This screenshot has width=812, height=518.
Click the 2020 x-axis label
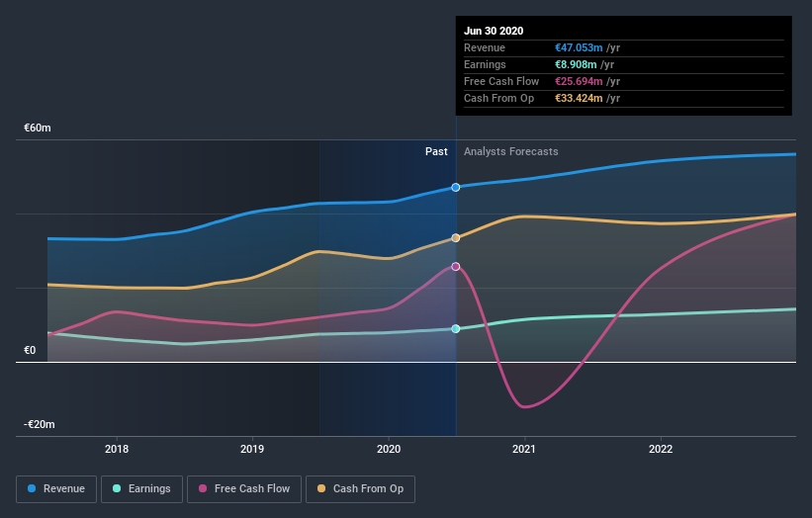coord(389,449)
